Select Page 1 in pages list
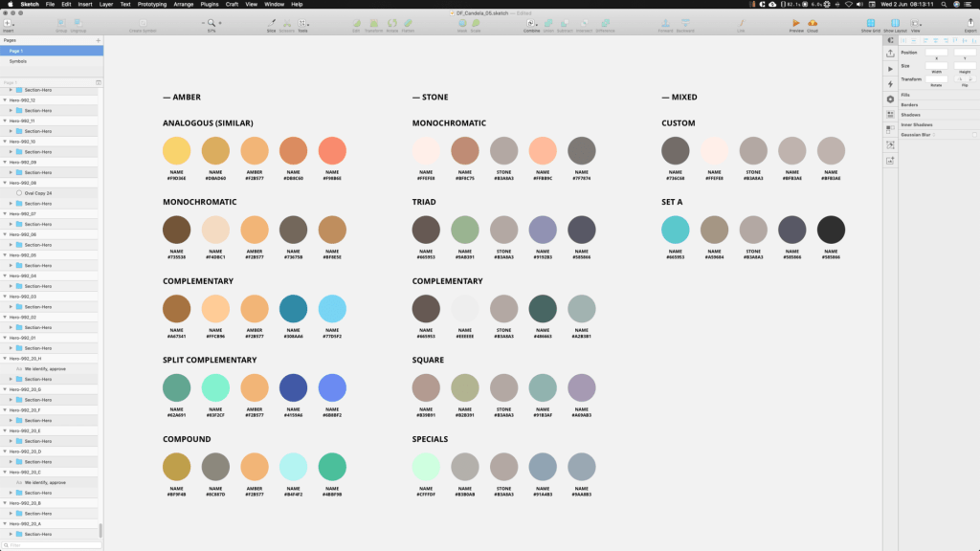The image size is (980, 551). [16, 51]
